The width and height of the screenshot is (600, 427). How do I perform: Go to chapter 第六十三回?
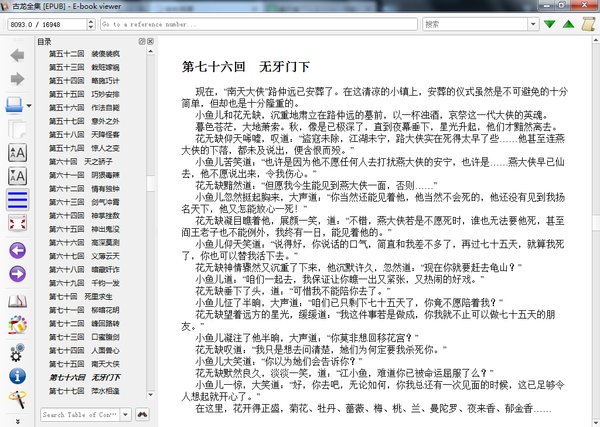point(84,202)
